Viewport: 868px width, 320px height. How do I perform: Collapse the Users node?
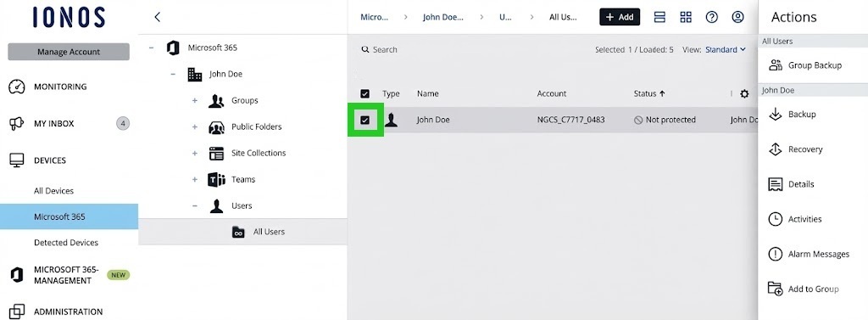pyautogui.click(x=194, y=205)
